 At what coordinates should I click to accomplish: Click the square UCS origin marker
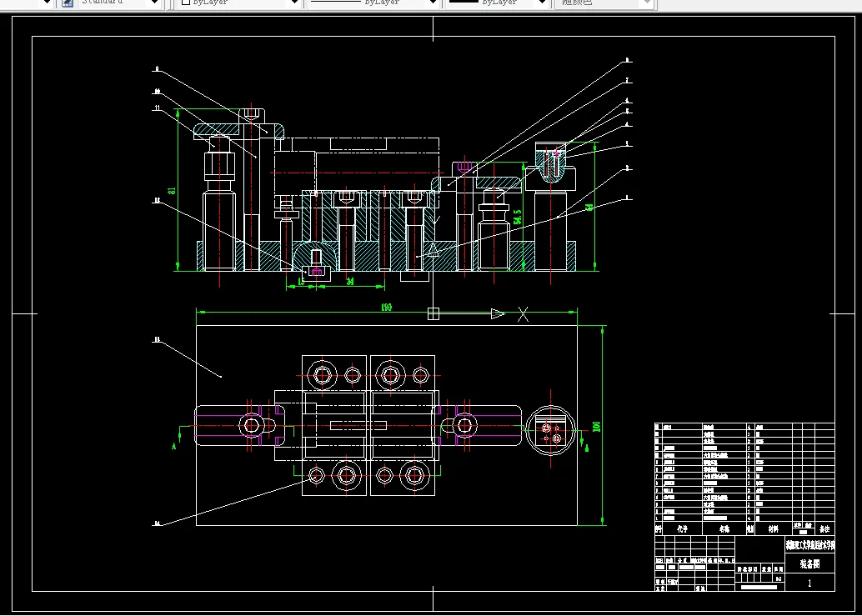point(434,313)
